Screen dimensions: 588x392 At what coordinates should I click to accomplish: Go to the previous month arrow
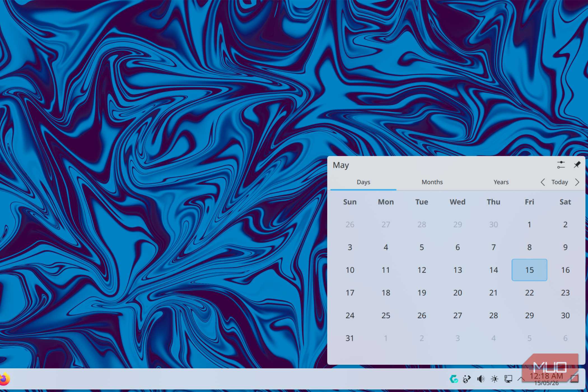pos(543,182)
